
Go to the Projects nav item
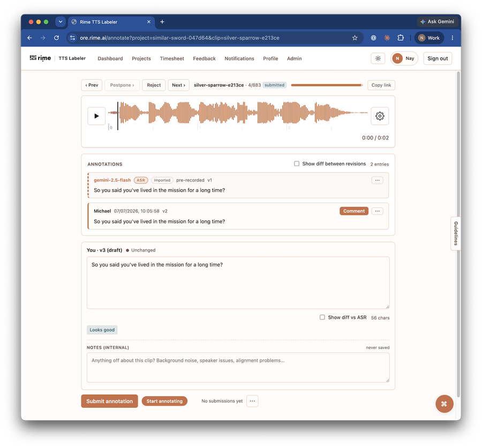141,58
